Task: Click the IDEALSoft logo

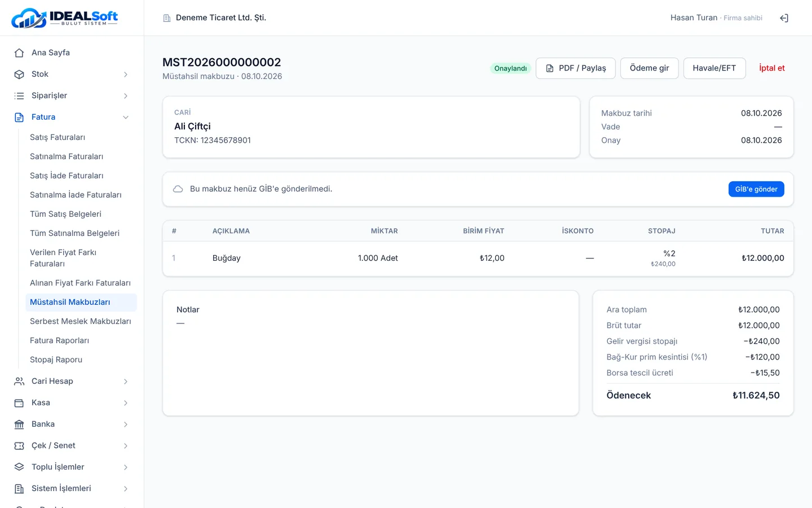Action: (65, 18)
